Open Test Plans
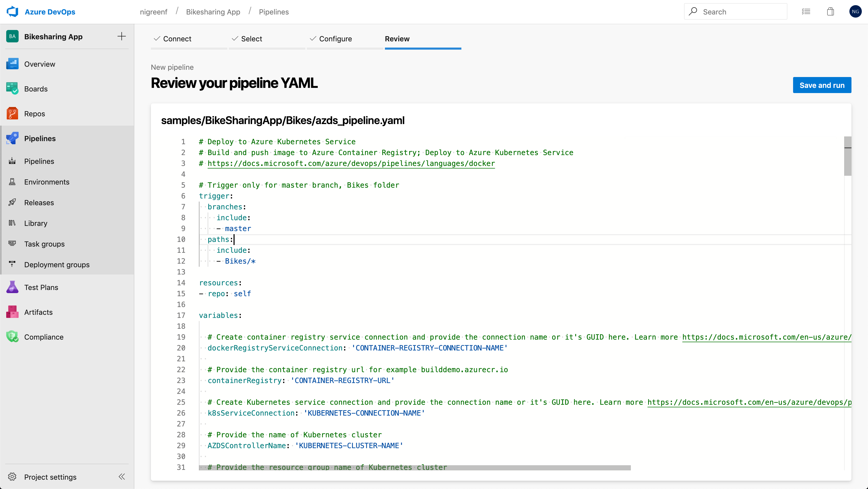 pos(41,287)
